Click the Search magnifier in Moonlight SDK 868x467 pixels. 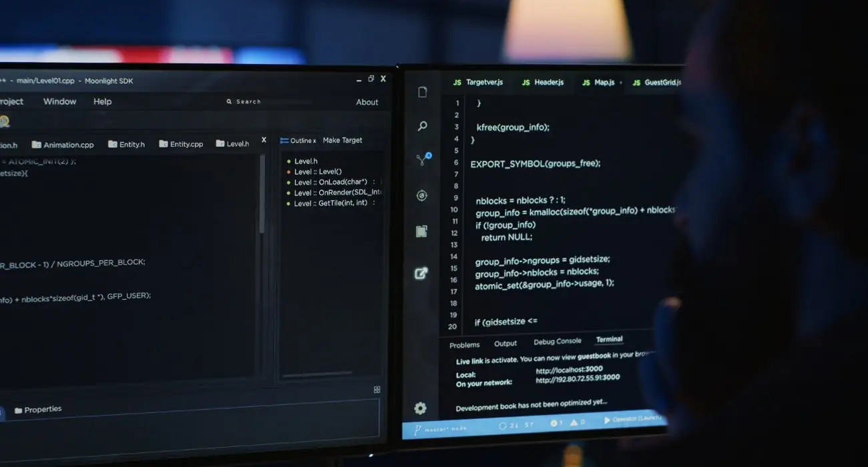229,102
